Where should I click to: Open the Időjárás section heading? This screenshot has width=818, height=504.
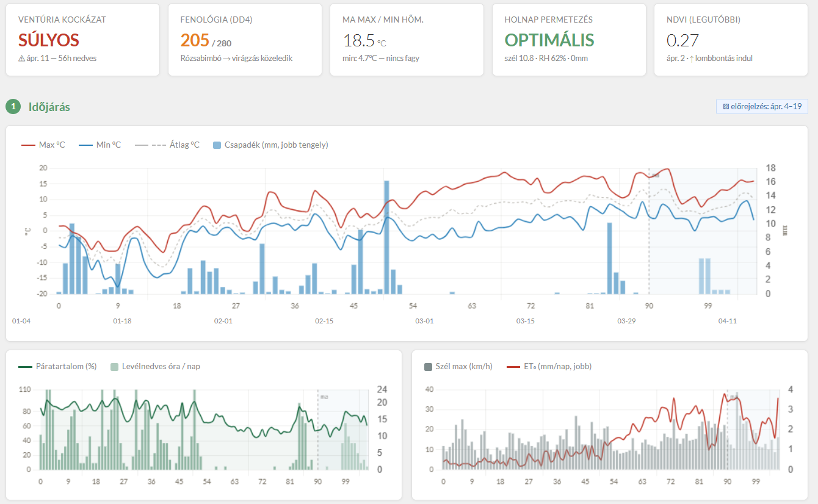49,107
